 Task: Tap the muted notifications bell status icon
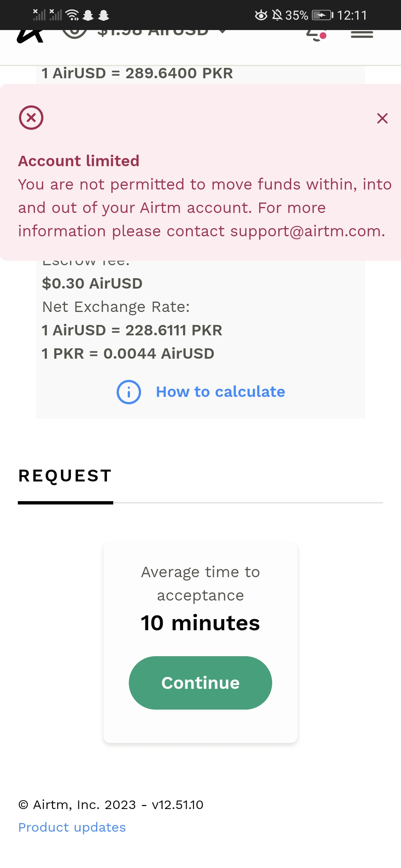(277, 15)
